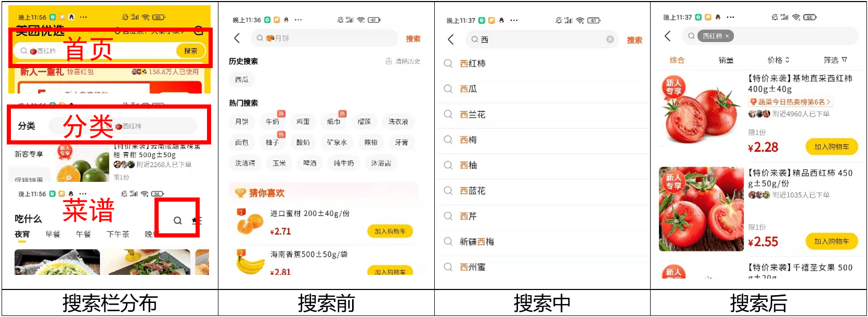Open the 精品西红柿 450g product image

click(701, 209)
